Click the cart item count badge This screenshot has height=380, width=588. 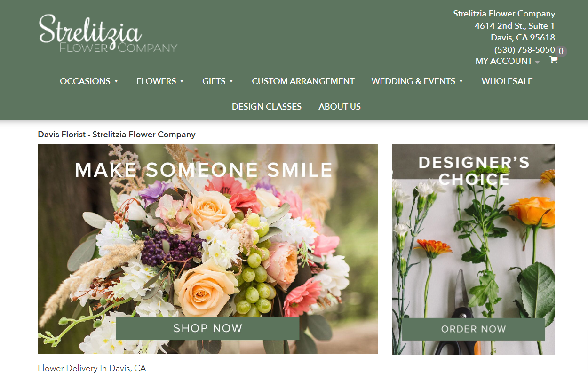[561, 51]
